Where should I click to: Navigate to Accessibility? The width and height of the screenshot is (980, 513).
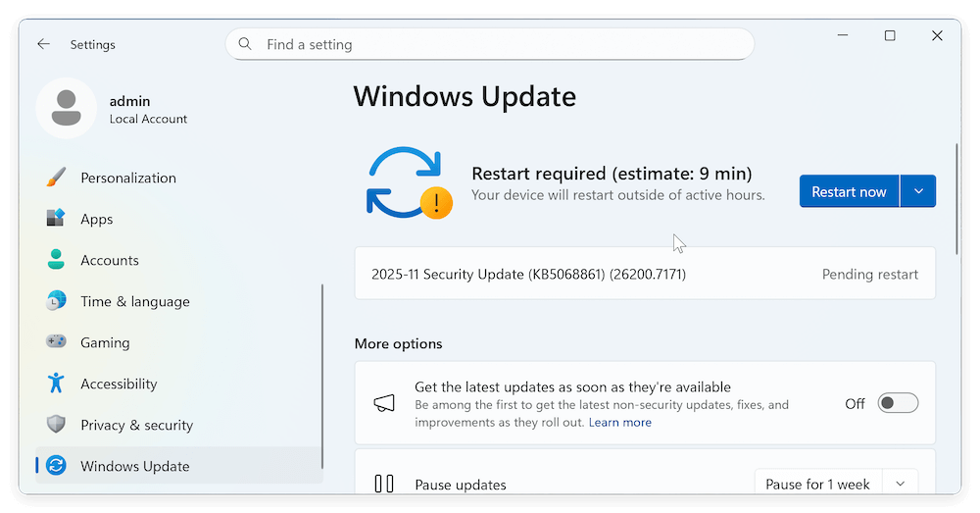tap(178, 385)
